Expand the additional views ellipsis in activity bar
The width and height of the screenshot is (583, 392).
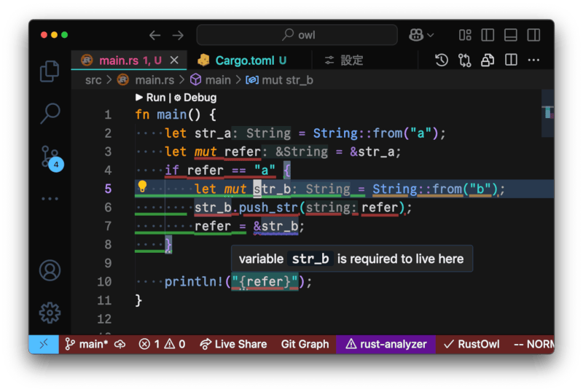[x=50, y=198]
